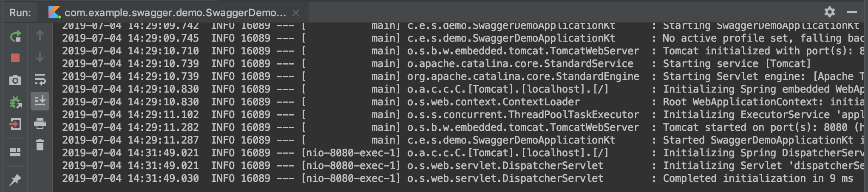Image resolution: width=868 pixels, height=192 pixels.
Task: Select the com.example.swagger.demo.SwaggerDemo run tab
Action: coord(175,13)
